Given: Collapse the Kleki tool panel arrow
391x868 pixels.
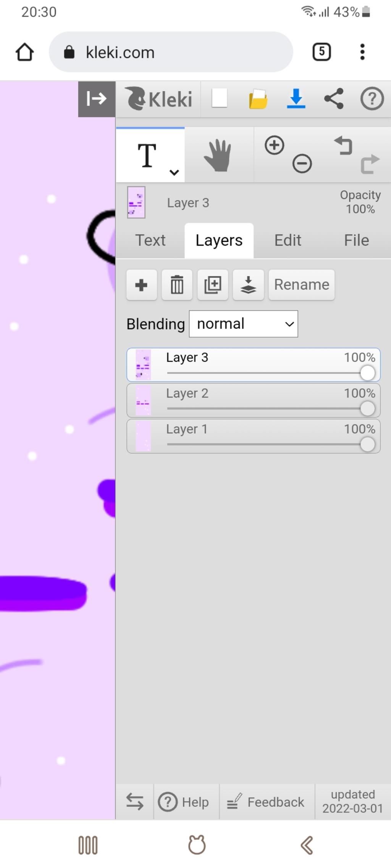Looking at the screenshot, I should 97,99.
